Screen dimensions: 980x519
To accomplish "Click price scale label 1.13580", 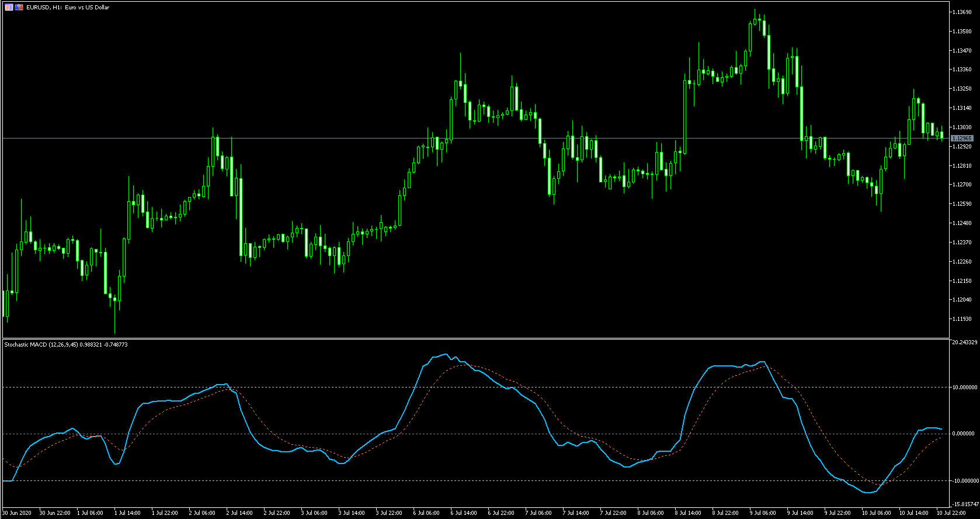I will point(962,32).
